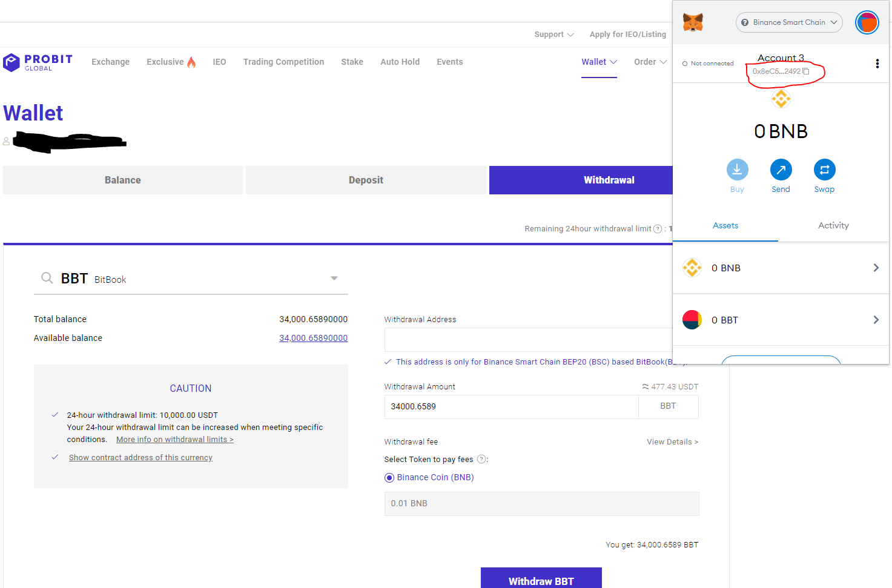Click the user profile icon under Wallet heading
The height and width of the screenshot is (588, 892).
tap(6, 141)
